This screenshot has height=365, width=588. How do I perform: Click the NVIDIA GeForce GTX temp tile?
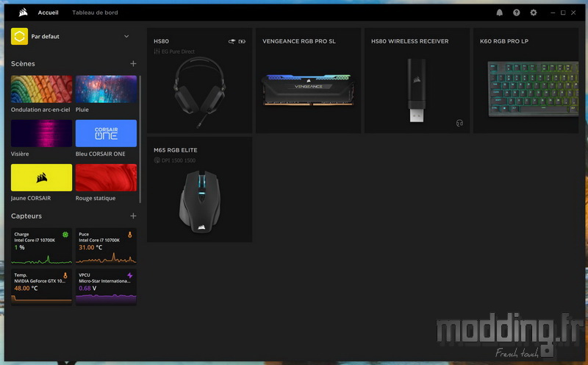(x=41, y=287)
